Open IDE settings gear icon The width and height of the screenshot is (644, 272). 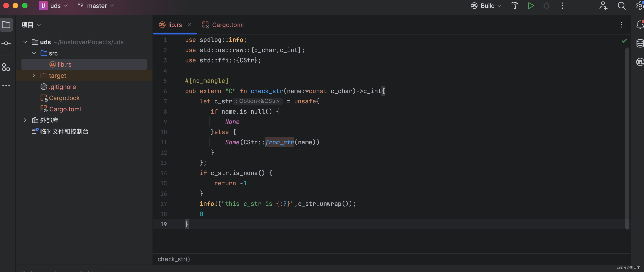640,6
